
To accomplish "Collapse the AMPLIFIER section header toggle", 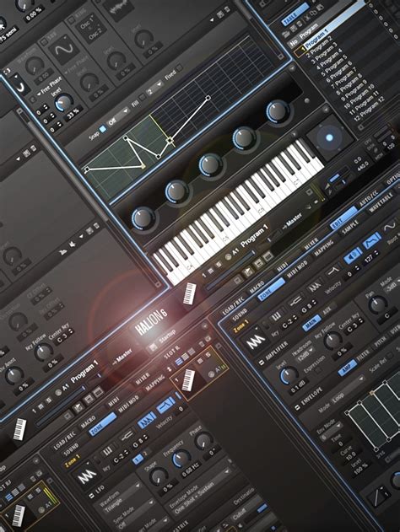I will point(262,363).
